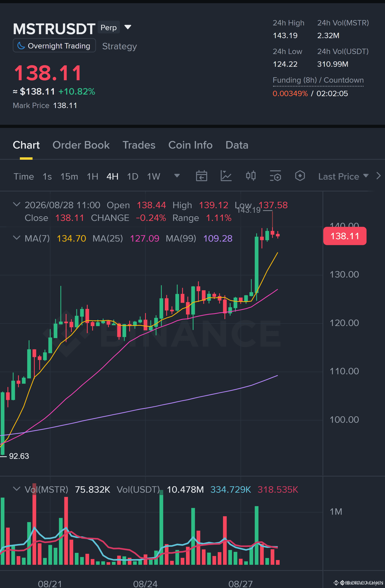Open the calendar jump-to-date icon
The image size is (385, 588).
point(201,176)
